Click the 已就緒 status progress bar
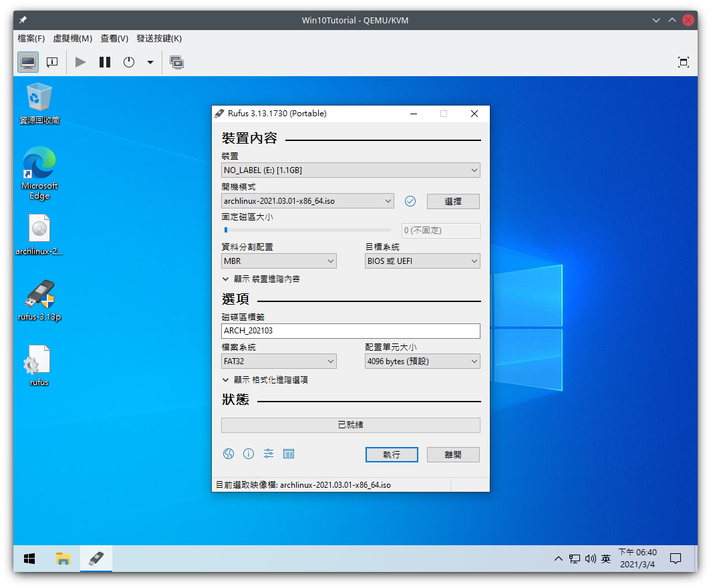711x588 pixels. tap(351, 425)
